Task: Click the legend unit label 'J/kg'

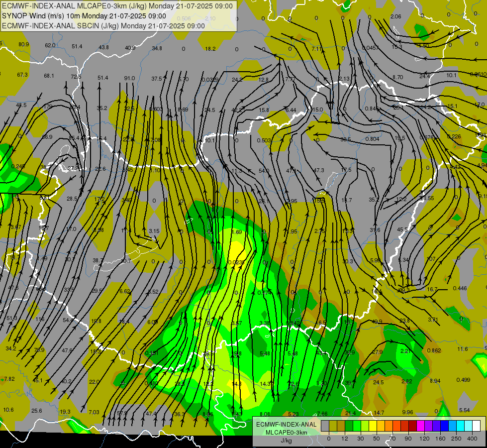Action: pyautogui.click(x=286, y=441)
